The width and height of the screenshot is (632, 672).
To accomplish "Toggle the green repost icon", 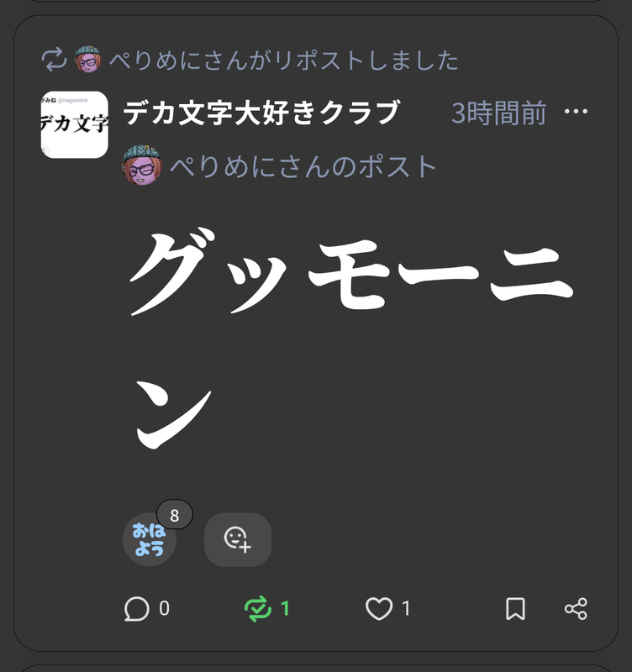I will pos(258,608).
